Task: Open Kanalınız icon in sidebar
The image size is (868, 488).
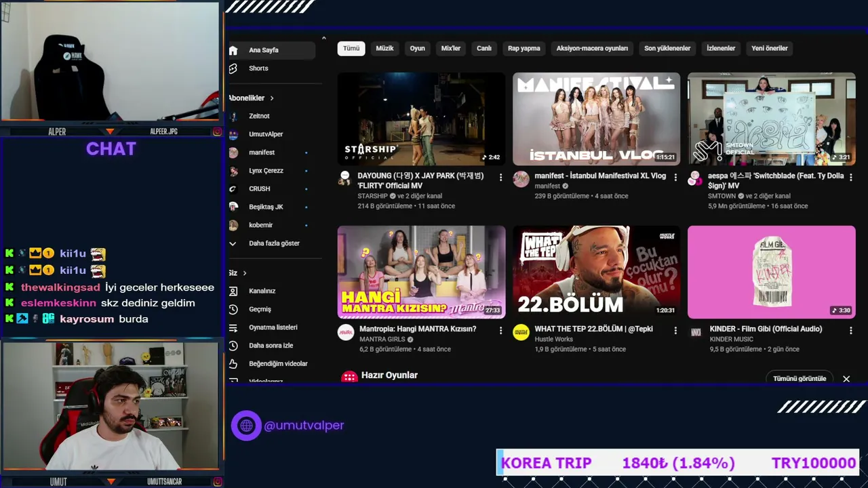Action: click(x=233, y=291)
